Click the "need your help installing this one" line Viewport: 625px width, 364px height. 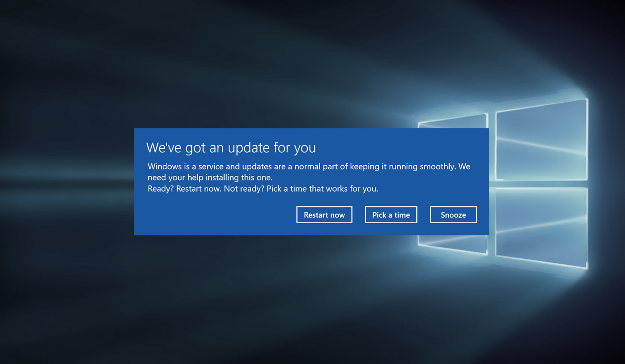coord(210,178)
